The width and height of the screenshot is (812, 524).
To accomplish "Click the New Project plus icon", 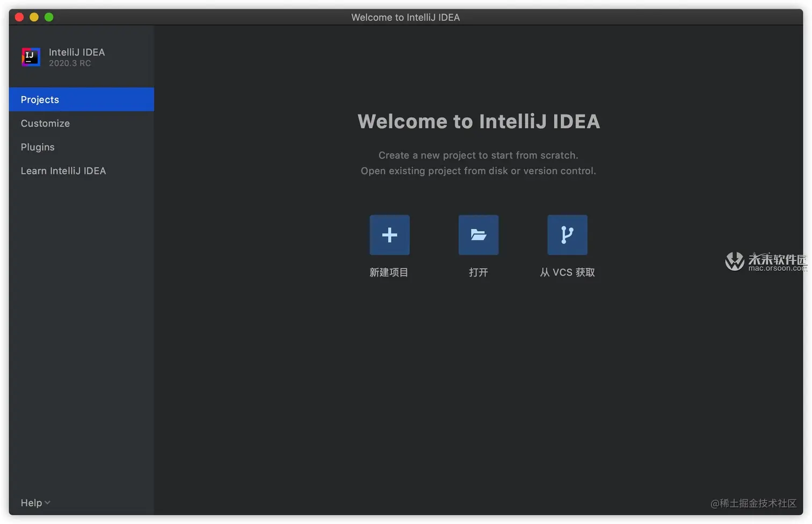I will pyautogui.click(x=389, y=235).
